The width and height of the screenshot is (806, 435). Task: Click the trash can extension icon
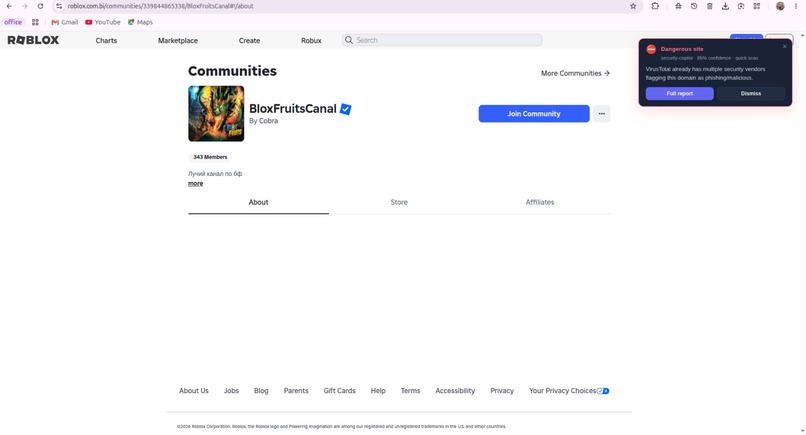709,6
